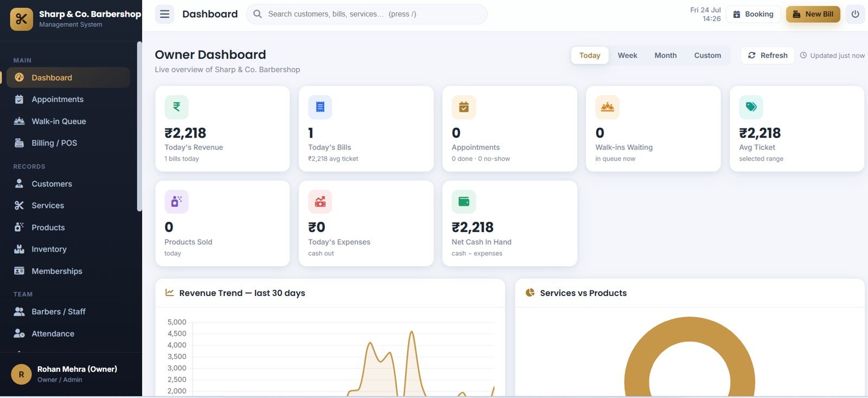Click the Billing / POS register icon

pos(20,143)
